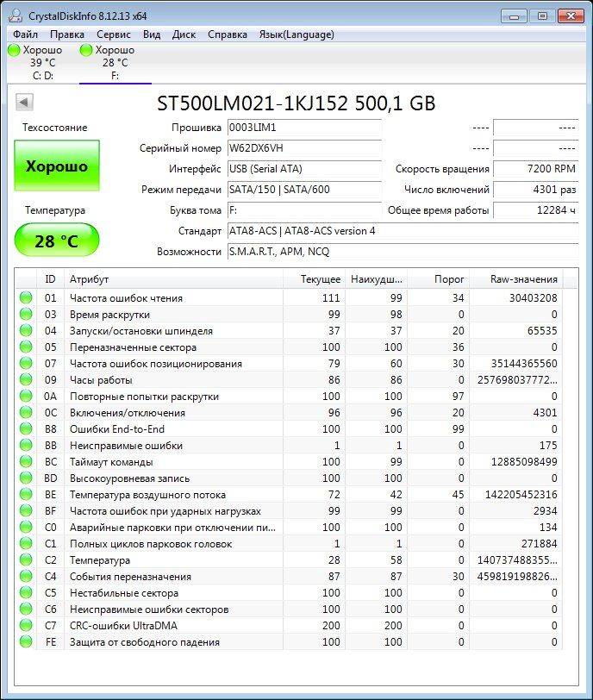The height and width of the screenshot is (700, 593).
Task: Click status dot for C1 Полных циклов парковок
Action: pos(26,543)
